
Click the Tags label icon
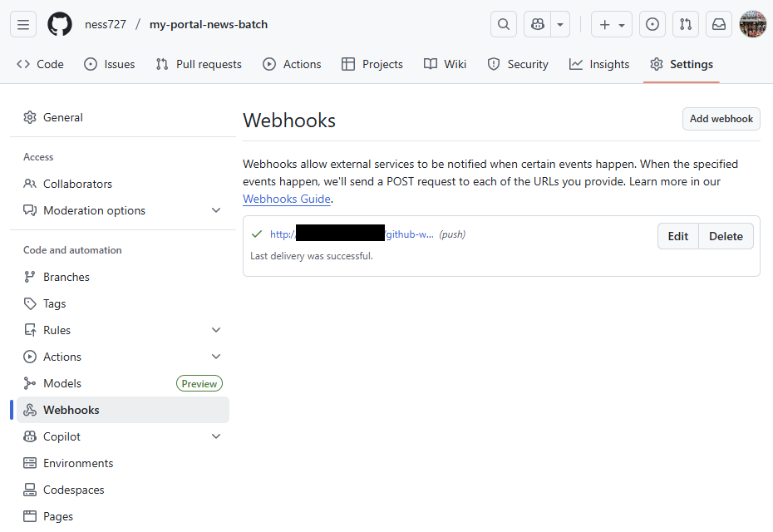tap(30, 303)
